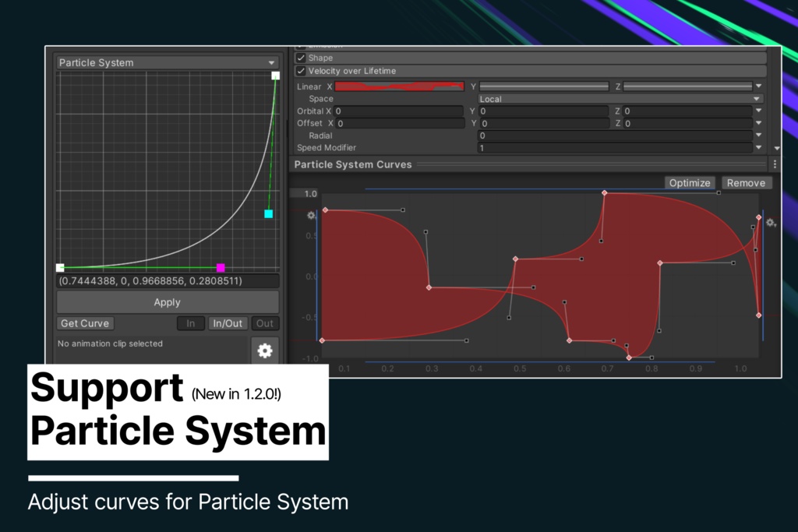Expand the Speed Modifier dropdown arrow
Viewport: 798px width, 532px height.
(760, 147)
